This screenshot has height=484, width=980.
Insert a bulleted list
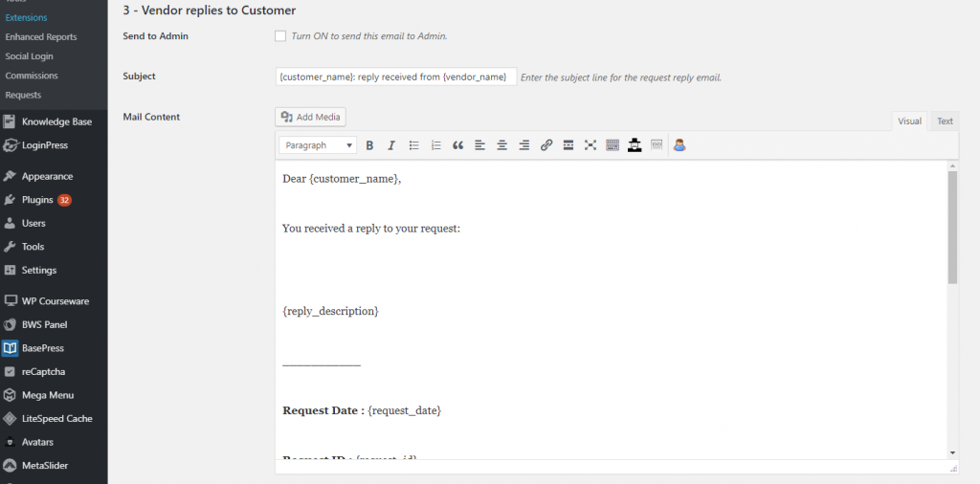tap(413, 145)
